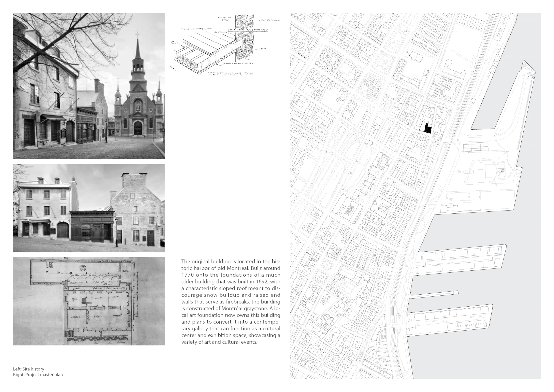Click the paragraph describing the original building
The image size is (554, 392).
231,302
